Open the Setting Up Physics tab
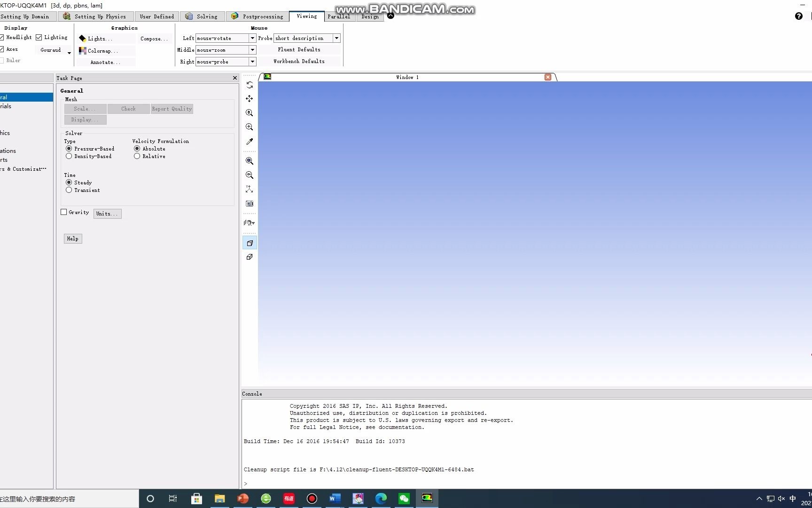812x508 pixels. coord(96,16)
